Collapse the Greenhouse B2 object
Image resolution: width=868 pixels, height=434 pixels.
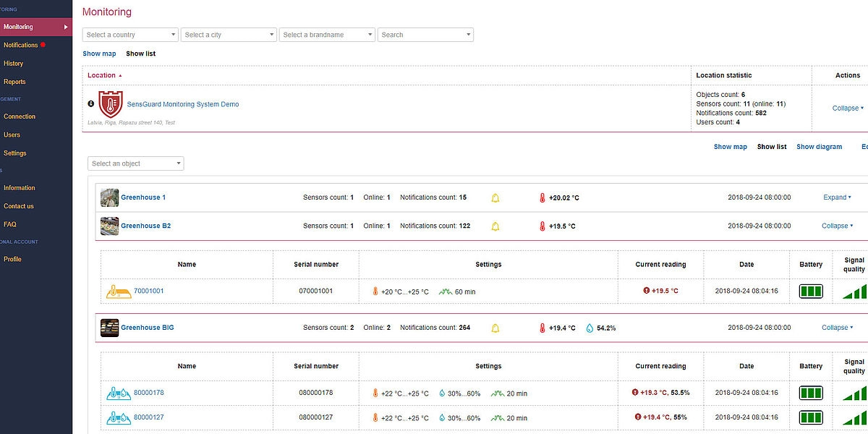[x=837, y=226]
